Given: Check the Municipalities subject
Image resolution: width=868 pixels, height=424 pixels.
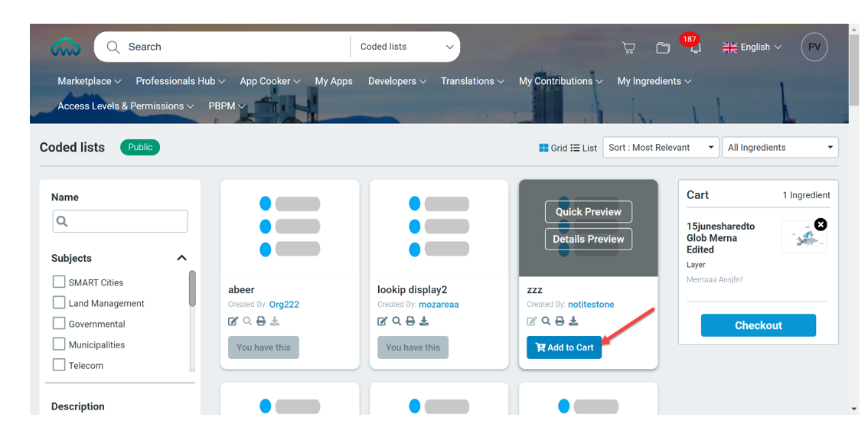Looking at the screenshot, I should (59, 344).
